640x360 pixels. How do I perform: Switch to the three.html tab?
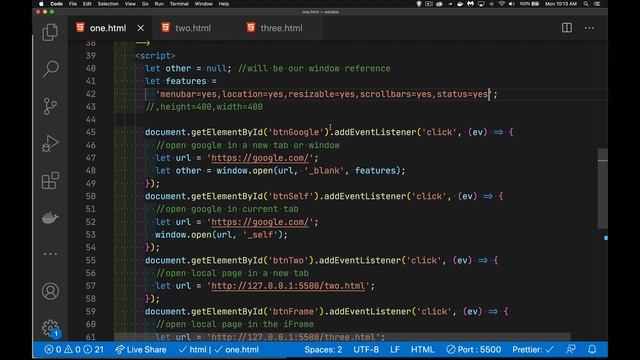tap(281, 28)
